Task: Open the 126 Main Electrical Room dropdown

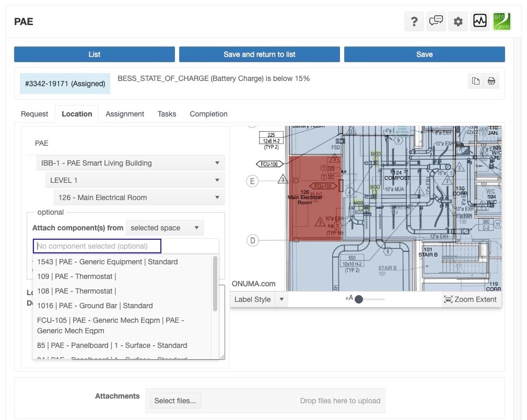Action: [138, 197]
